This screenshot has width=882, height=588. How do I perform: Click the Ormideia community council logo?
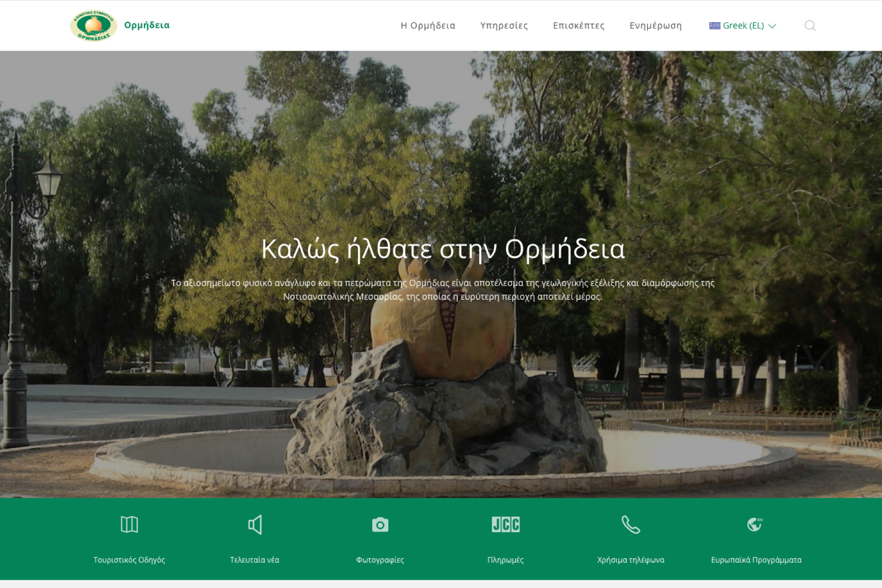tap(93, 25)
